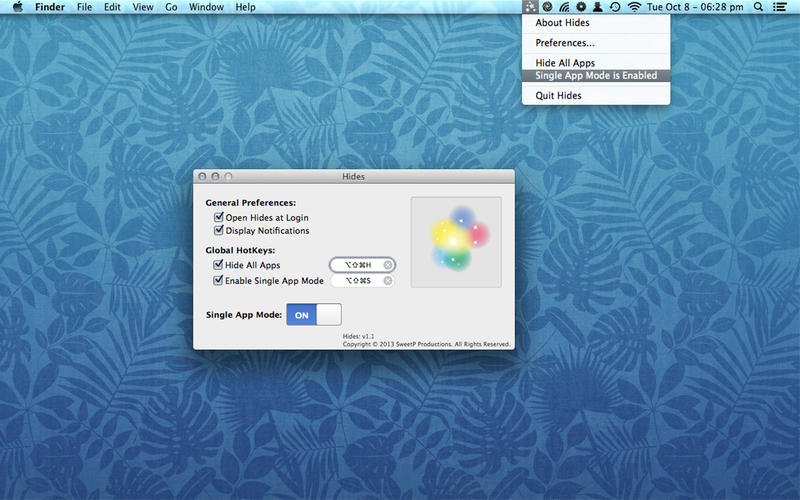Click the Wi-Fi status icon
This screenshot has height=500, width=800.
[x=633, y=7]
